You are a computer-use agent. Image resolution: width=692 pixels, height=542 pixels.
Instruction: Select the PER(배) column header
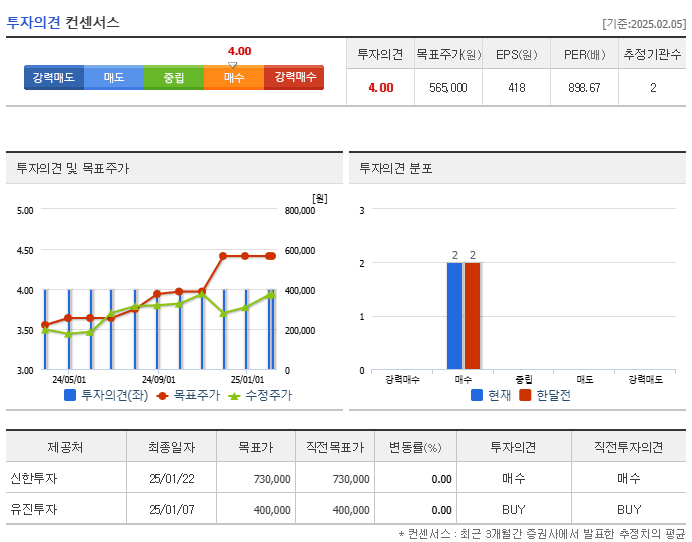click(584, 54)
